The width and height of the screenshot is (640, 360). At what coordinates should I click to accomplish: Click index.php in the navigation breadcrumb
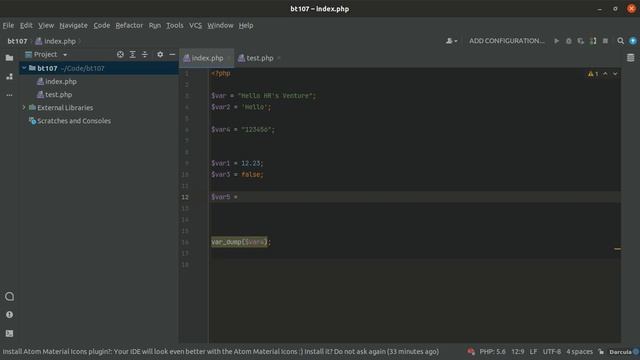click(x=56, y=41)
